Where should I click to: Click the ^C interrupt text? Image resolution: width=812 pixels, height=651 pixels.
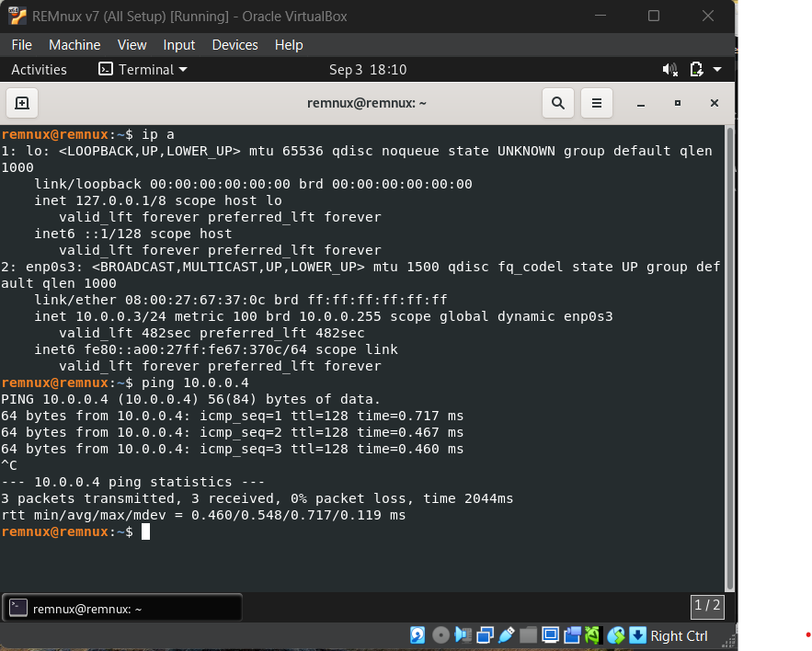[9, 465]
